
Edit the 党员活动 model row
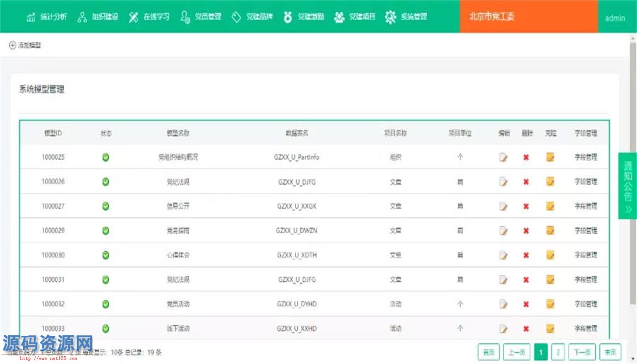503,304
